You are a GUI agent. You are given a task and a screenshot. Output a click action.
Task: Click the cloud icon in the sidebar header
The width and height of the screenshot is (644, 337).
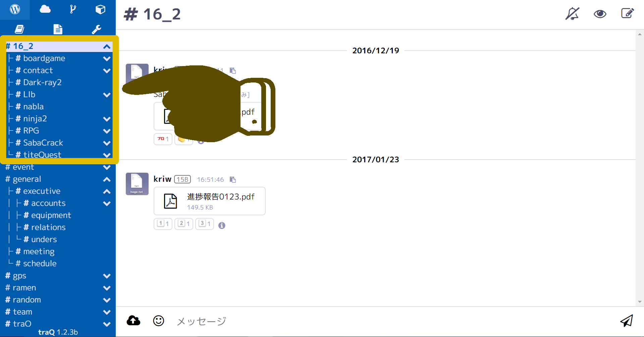pyautogui.click(x=45, y=9)
